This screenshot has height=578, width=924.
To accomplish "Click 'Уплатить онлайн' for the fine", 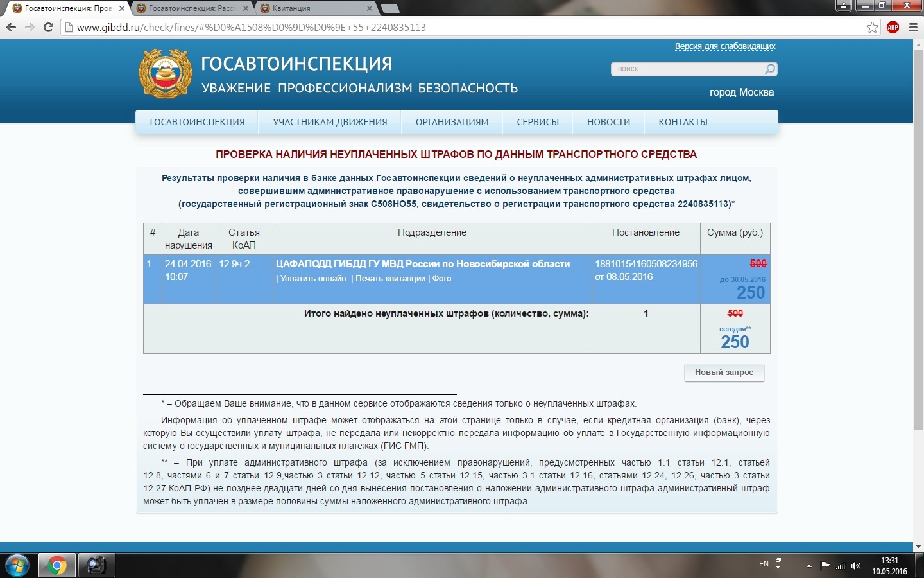I will tap(313, 279).
